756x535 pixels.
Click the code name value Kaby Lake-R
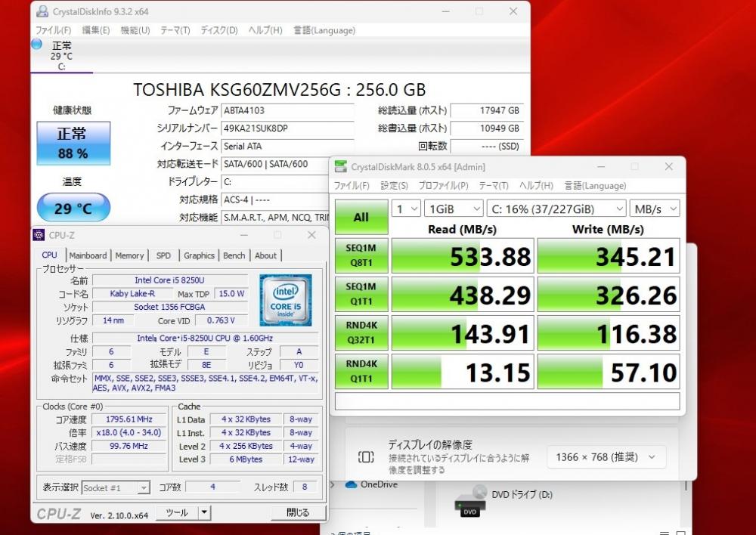132,293
